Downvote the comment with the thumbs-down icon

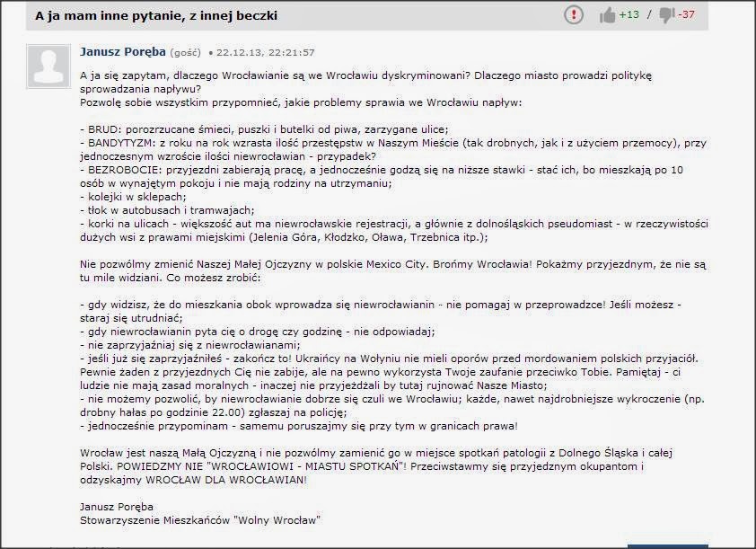click(x=667, y=15)
